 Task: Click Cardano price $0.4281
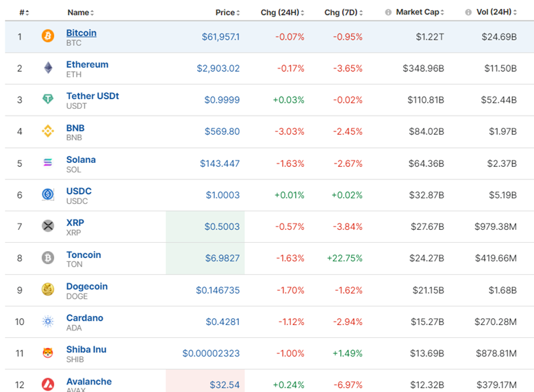[x=222, y=322]
